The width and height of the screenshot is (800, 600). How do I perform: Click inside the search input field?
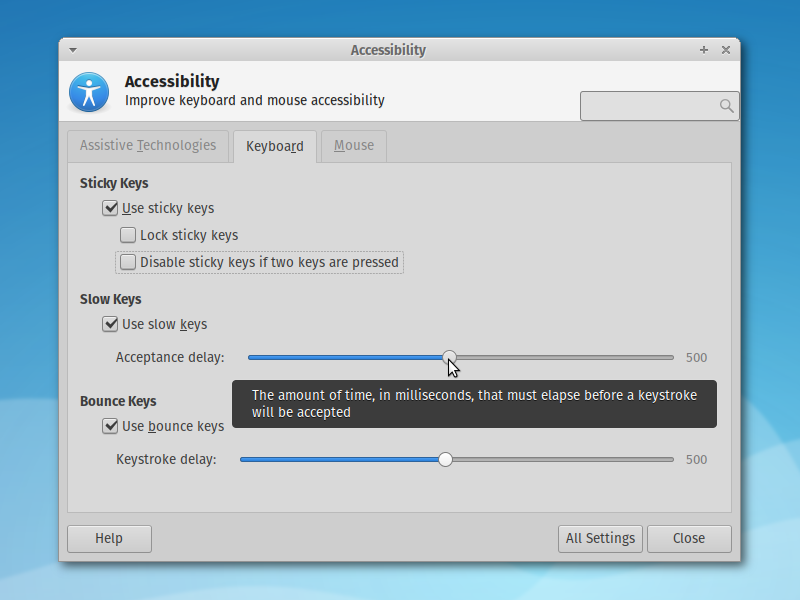click(x=650, y=105)
